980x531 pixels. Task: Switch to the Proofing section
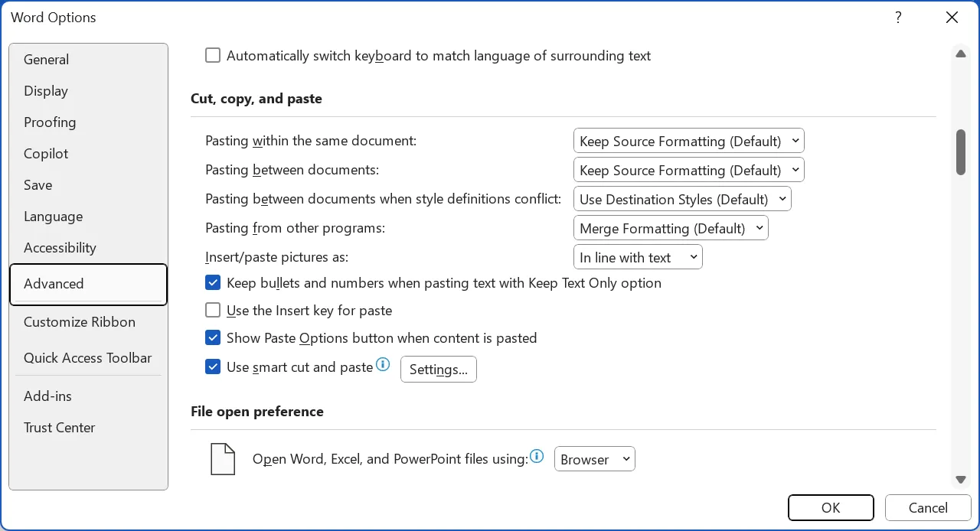pyautogui.click(x=50, y=122)
